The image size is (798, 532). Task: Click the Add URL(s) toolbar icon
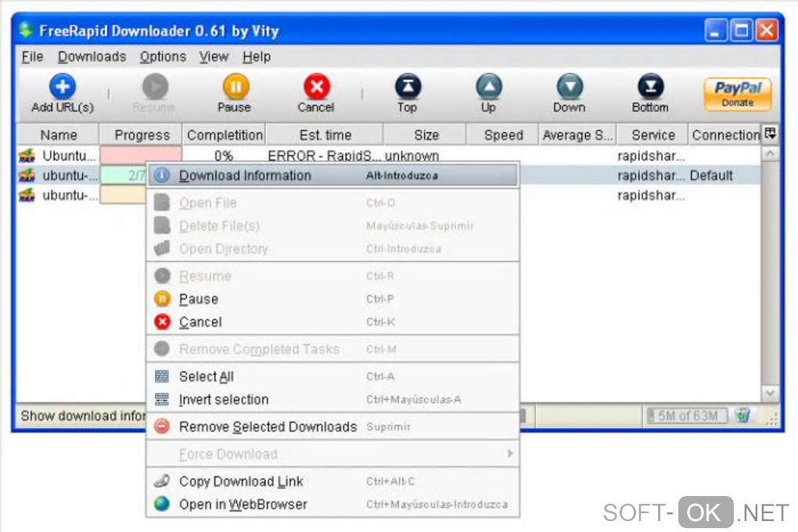pyautogui.click(x=63, y=87)
